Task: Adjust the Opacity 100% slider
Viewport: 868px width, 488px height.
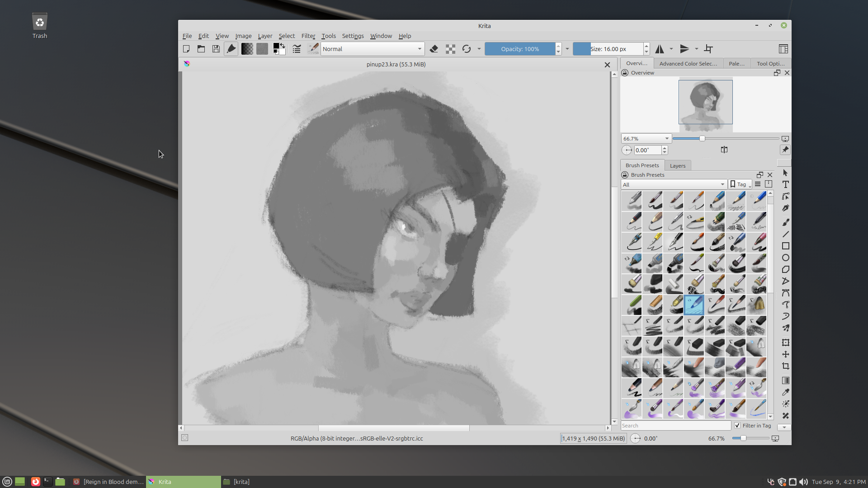Action: [x=520, y=49]
